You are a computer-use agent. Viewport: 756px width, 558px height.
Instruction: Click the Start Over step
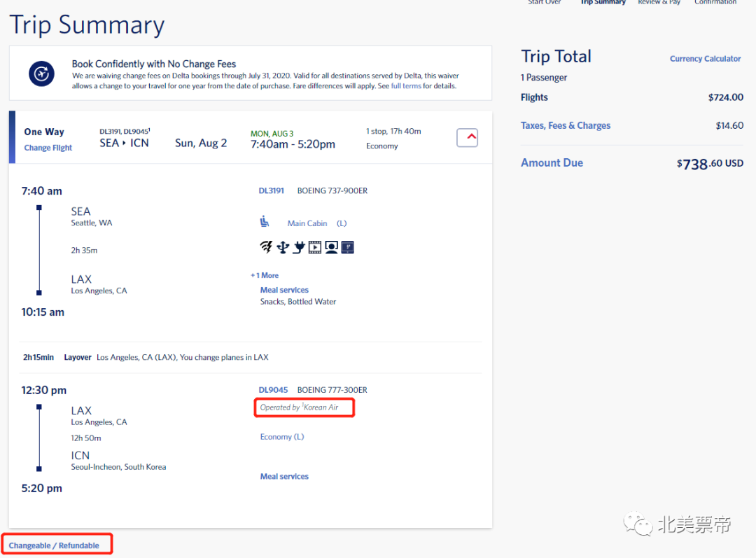(545, 3)
